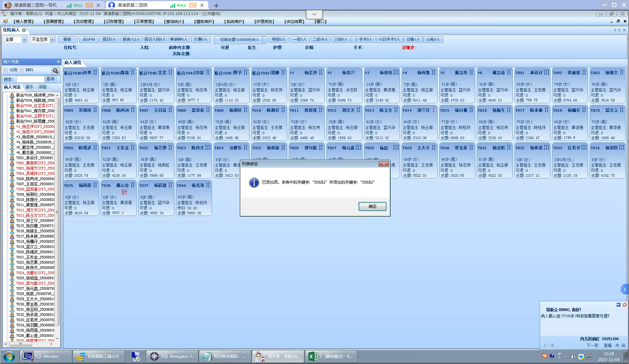Switch to 系统跟踪工具v2.0 in taskbar

click(99, 356)
